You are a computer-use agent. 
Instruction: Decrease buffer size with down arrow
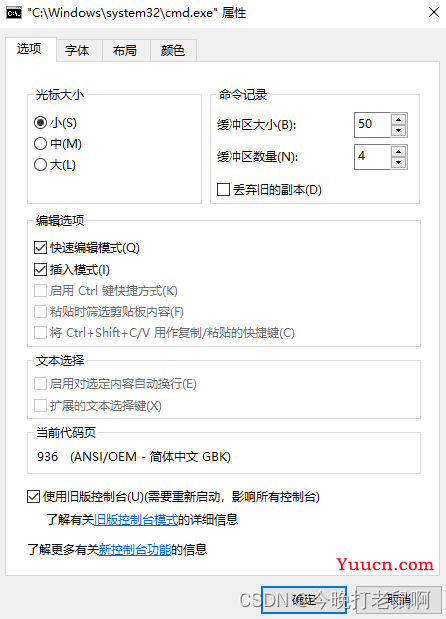click(399, 130)
